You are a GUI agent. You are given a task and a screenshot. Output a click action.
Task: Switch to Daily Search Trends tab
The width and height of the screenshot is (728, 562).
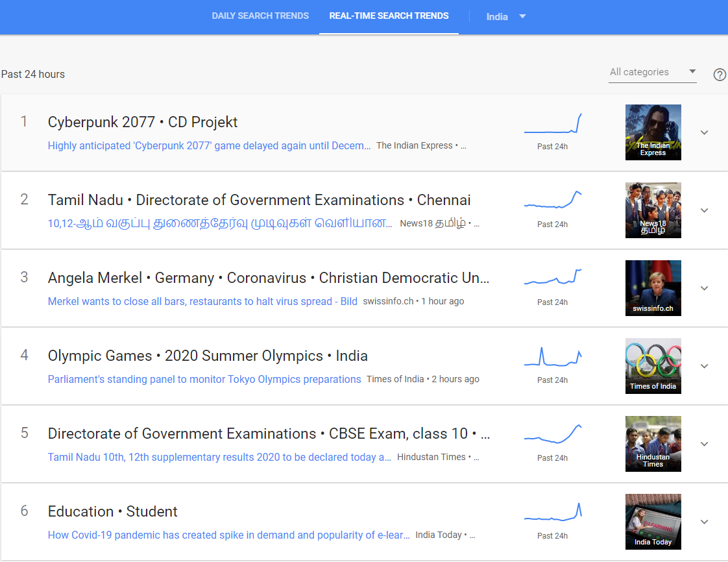(x=260, y=16)
